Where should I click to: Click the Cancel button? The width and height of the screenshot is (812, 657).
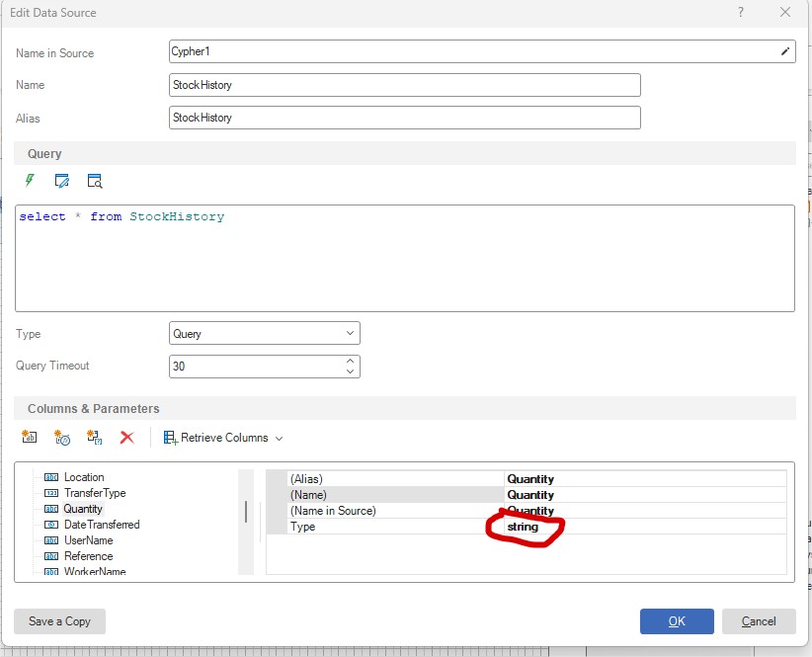(x=759, y=621)
